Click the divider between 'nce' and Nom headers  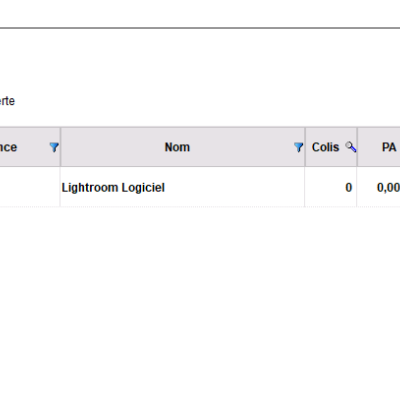click(x=60, y=147)
